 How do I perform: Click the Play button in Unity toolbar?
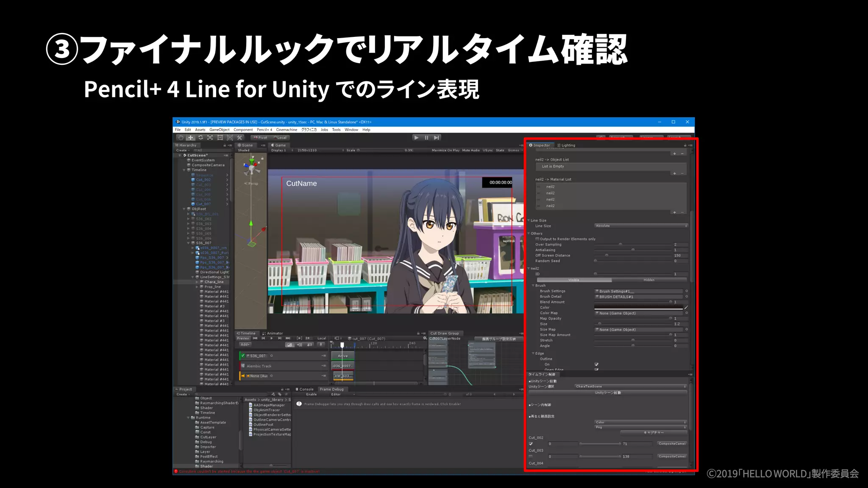[417, 138]
